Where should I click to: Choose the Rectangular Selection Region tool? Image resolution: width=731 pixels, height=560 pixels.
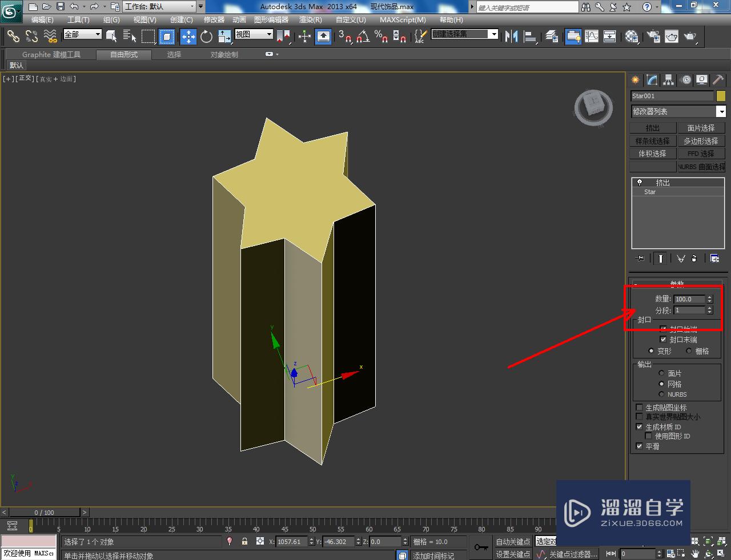148,36
